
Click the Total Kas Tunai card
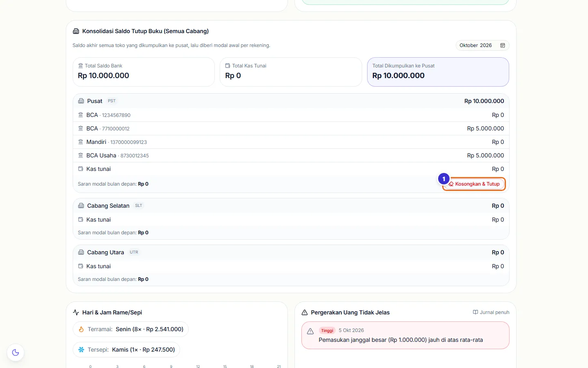click(291, 72)
